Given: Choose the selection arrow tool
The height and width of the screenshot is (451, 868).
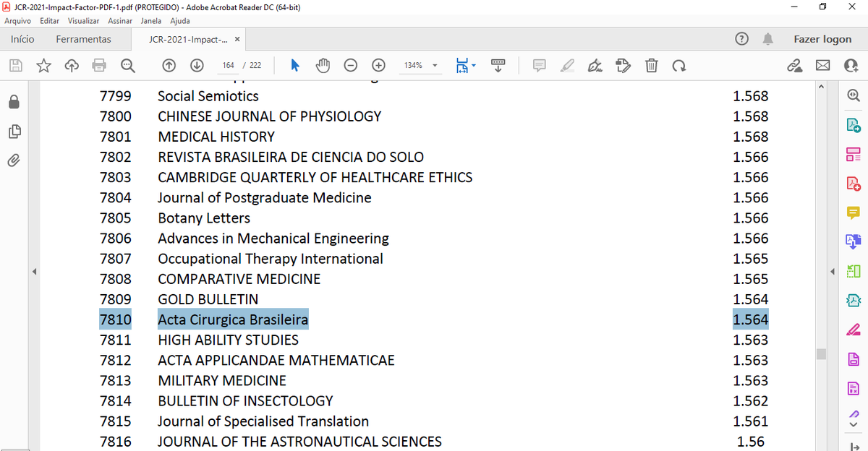Looking at the screenshot, I should coord(294,66).
